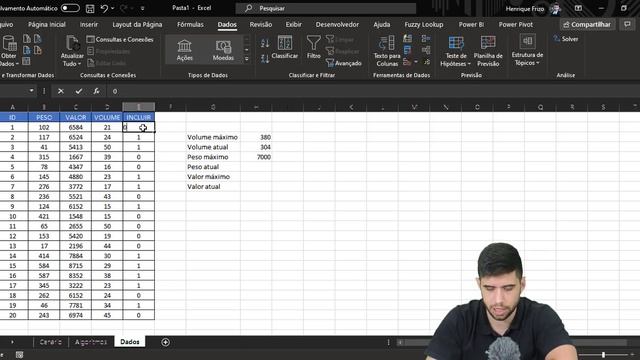The width and height of the screenshot is (640, 360).
Task: Switch to the Inserir tab
Action: (x=89, y=24)
